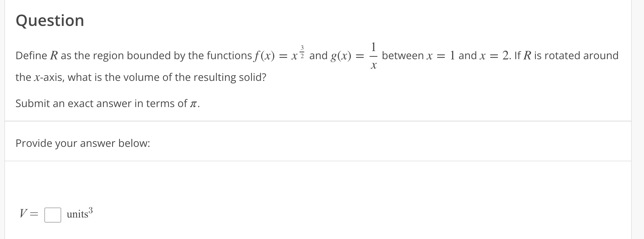Click the Provide your answer below label
The height and width of the screenshot is (239, 644).
(82, 143)
